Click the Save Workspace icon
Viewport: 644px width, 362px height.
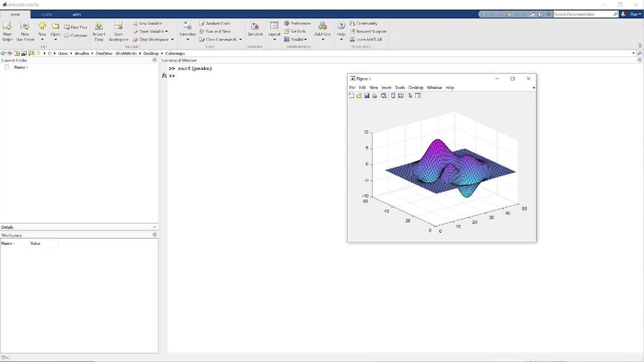[x=118, y=31]
